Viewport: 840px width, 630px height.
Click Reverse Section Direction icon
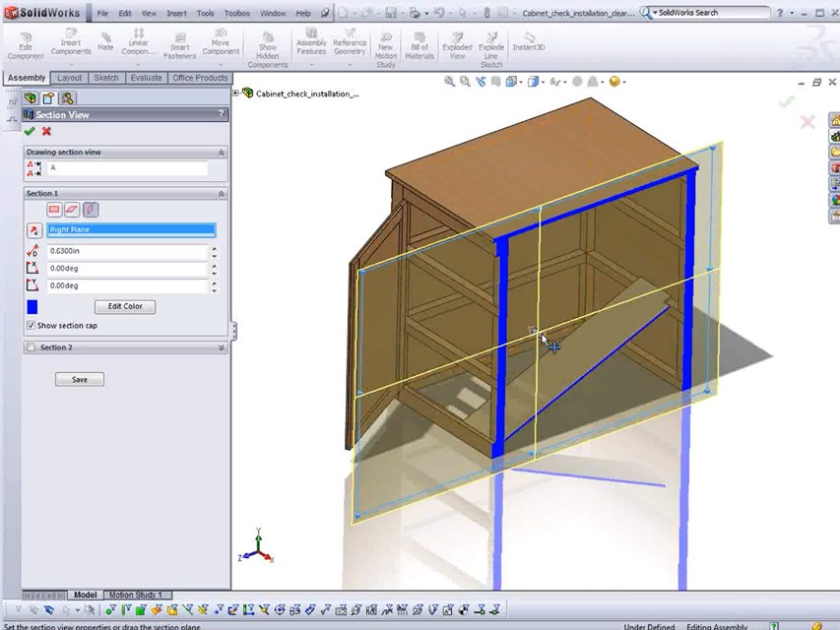click(x=33, y=230)
